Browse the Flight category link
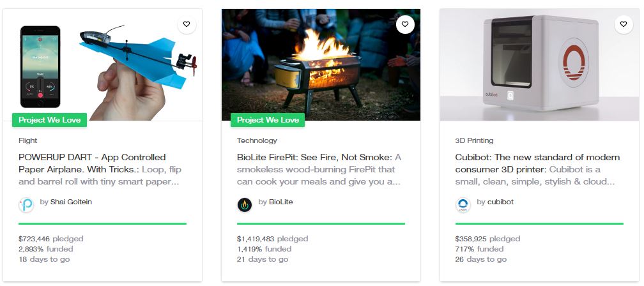The width and height of the screenshot is (644, 286). (x=28, y=140)
